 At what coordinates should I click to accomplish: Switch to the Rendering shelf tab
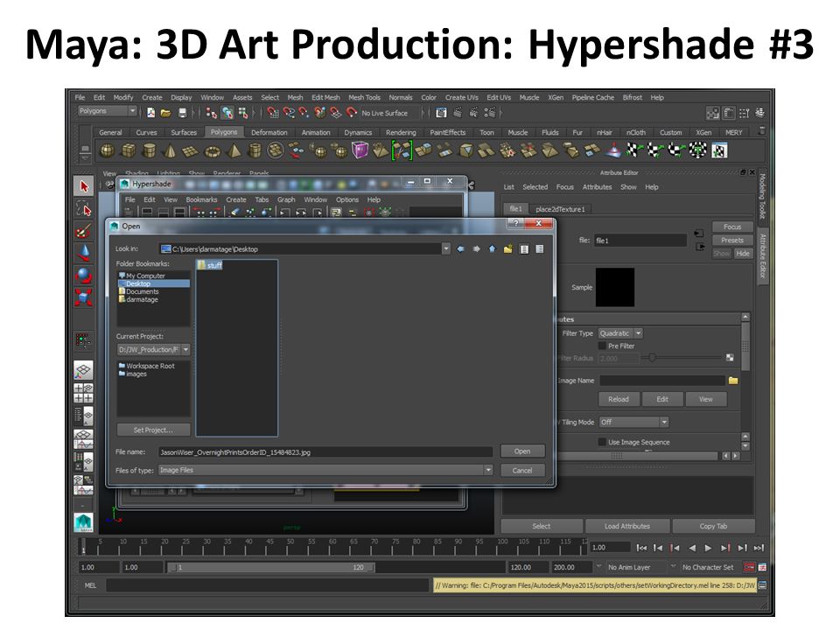(401, 132)
